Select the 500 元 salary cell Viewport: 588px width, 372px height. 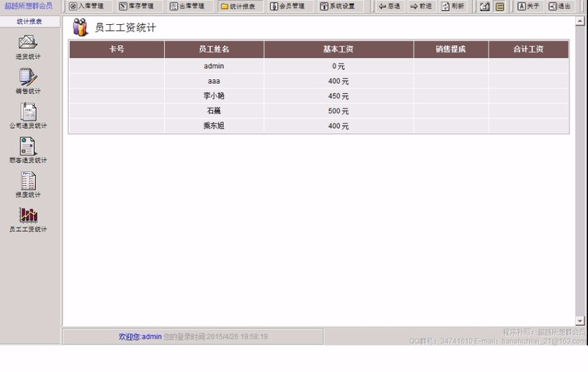point(338,111)
